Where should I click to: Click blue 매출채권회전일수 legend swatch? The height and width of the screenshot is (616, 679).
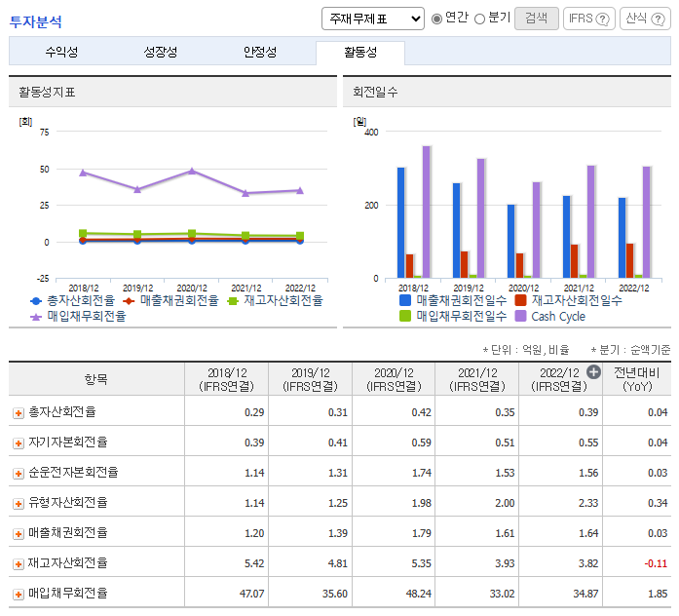(405, 300)
